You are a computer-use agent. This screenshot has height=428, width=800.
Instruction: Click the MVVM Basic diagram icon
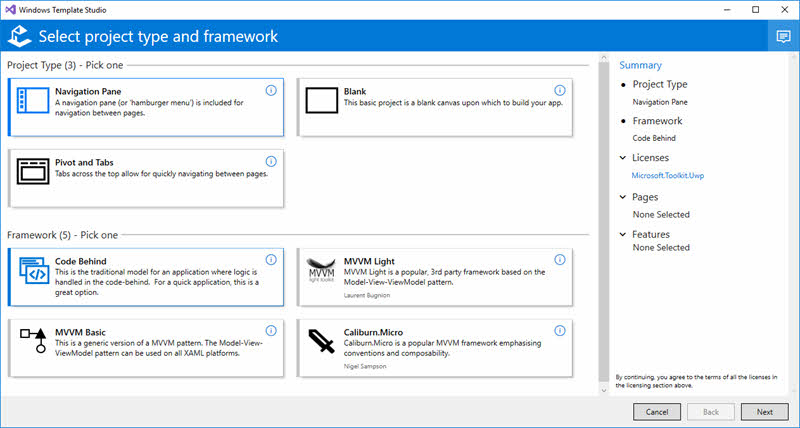[34, 340]
